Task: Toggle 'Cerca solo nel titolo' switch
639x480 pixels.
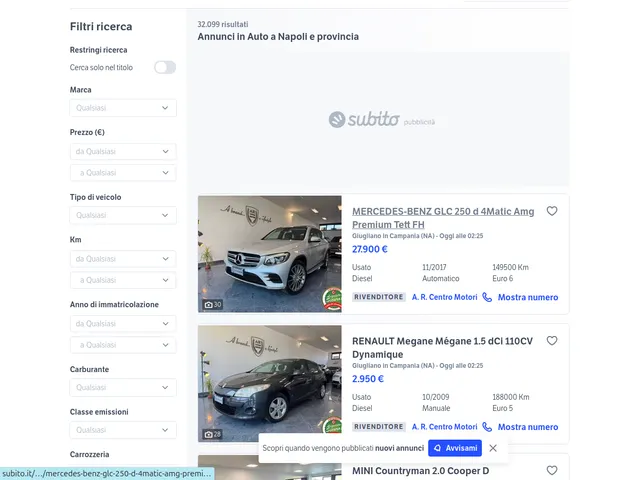Action: tap(164, 67)
